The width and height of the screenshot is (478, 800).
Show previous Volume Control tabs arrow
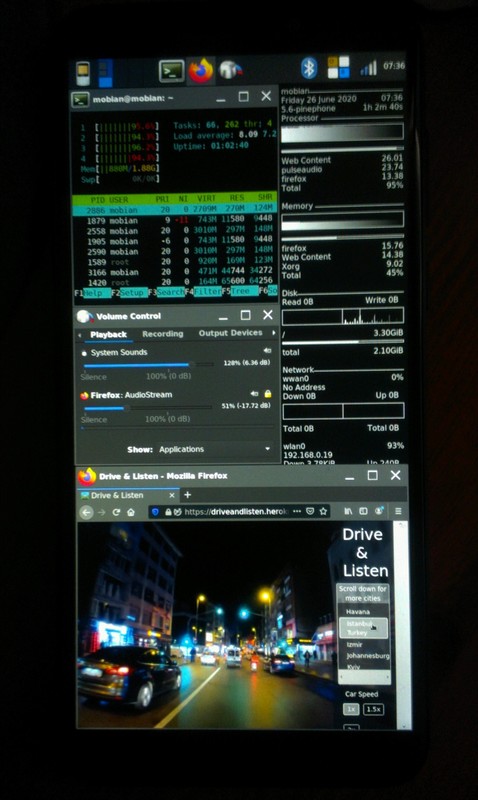80,335
